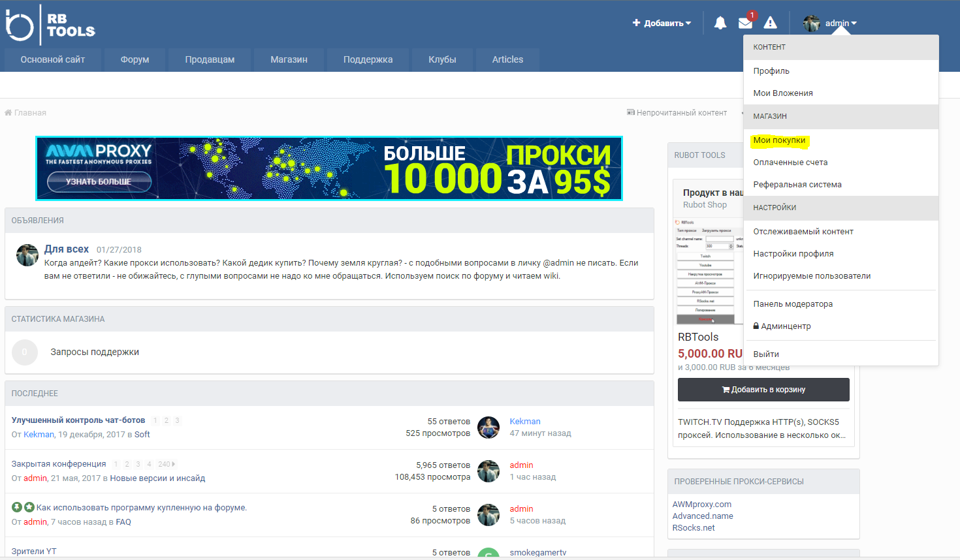
Task: Open topic Улучшенный контроль чат-ботов
Action: (78, 420)
